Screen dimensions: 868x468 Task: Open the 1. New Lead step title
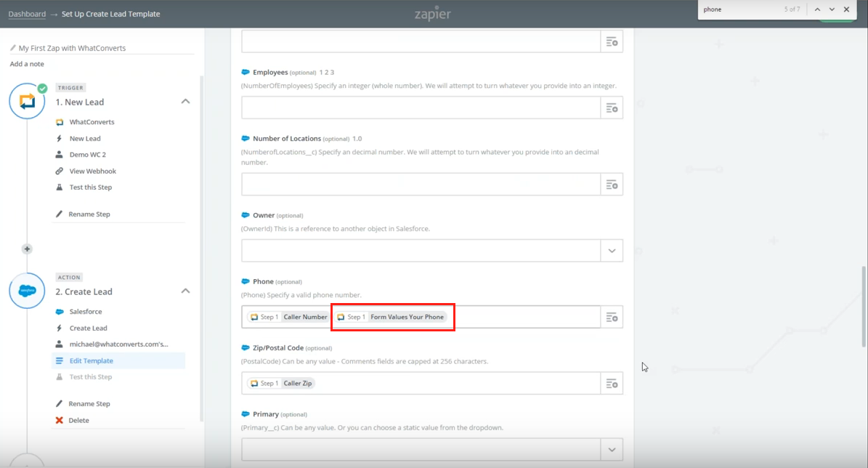(x=80, y=102)
